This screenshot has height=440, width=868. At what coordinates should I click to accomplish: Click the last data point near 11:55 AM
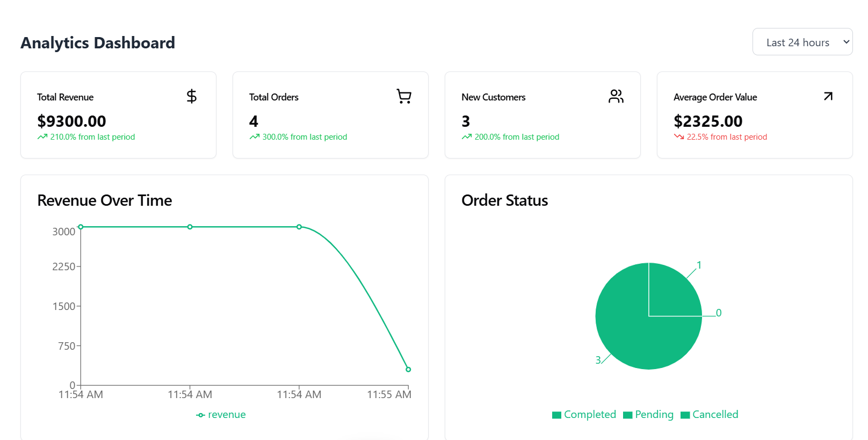[408, 370]
